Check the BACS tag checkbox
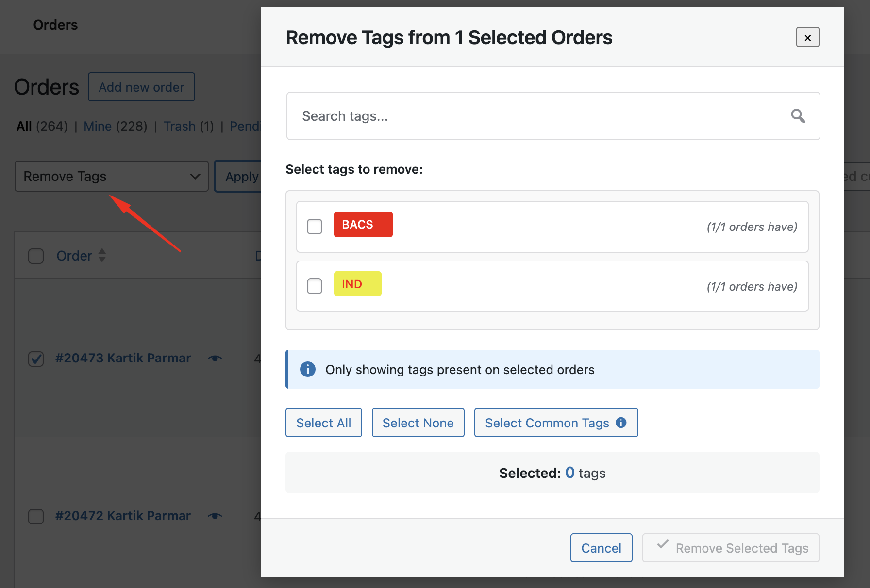Image resolution: width=870 pixels, height=588 pixels. [315, 227]
